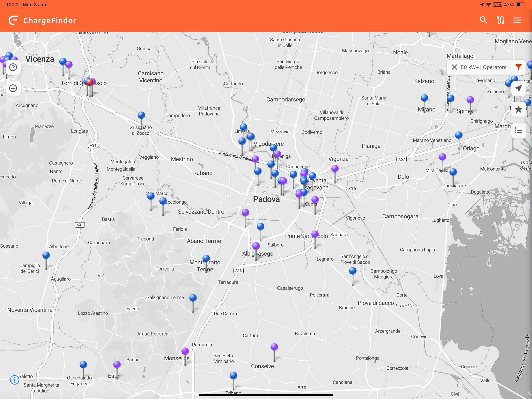Select purple pin at Camin
Image resolution: width=532 pixels, height=399 pixels.
click(x=315, y=199)
